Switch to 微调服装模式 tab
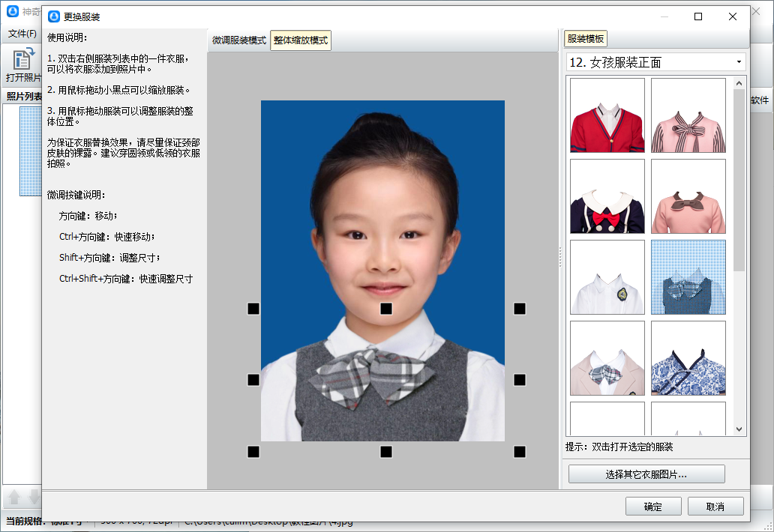The height and width of the screenshot is (532, 774). (238, 40)
